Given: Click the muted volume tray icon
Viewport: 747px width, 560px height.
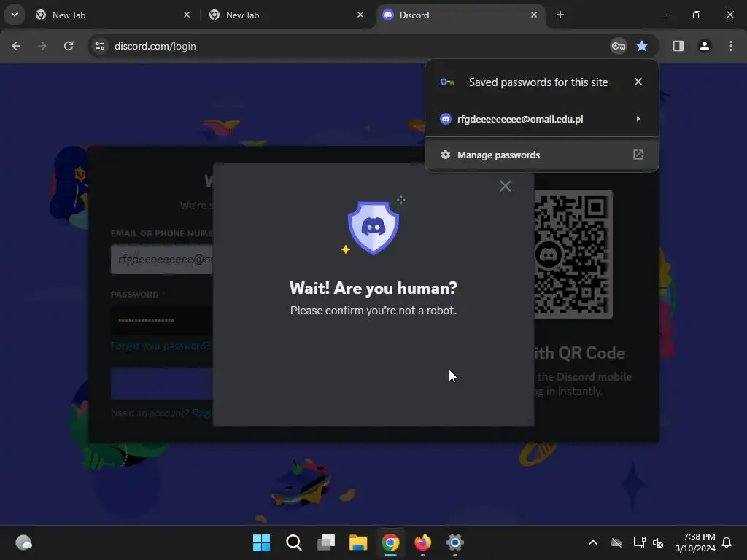Looking at the screenshot, I should [x=659, y=542].
